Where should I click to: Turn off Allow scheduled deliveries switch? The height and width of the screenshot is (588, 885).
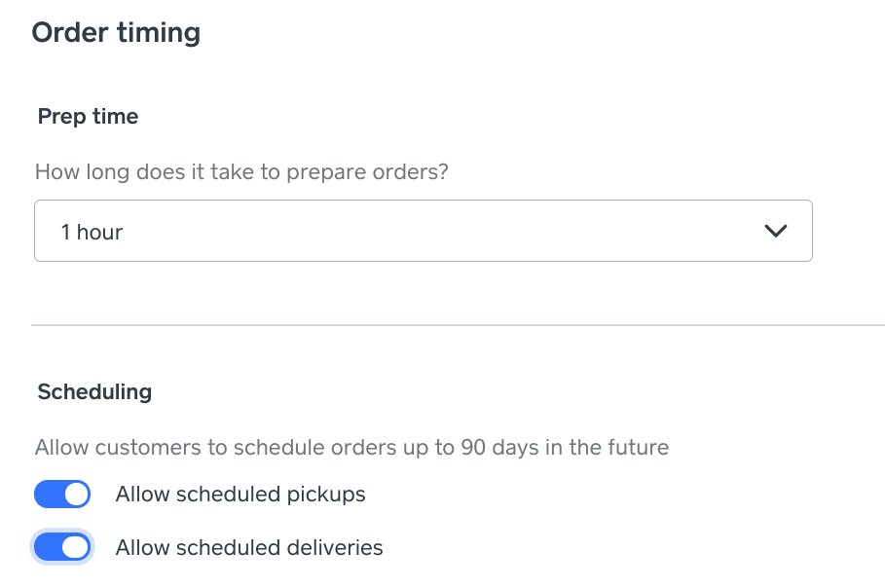pyautogui.click(x=62, y=548)
